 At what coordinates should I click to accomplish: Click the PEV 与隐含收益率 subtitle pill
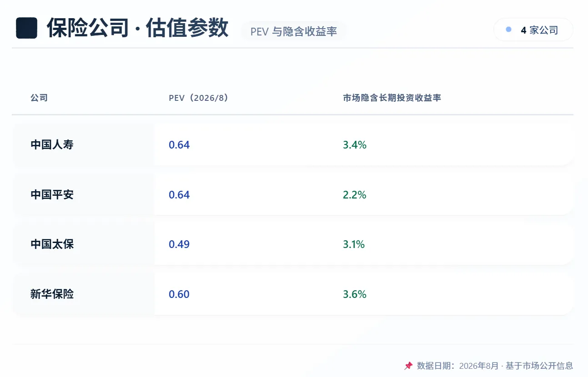click(x=294, y=31)
